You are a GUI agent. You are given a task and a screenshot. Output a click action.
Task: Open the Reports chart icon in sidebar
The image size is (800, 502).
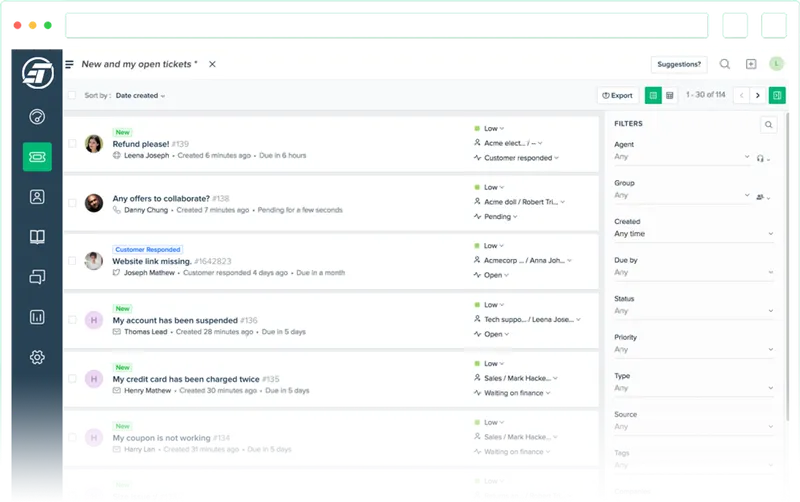tap(37, 317)
